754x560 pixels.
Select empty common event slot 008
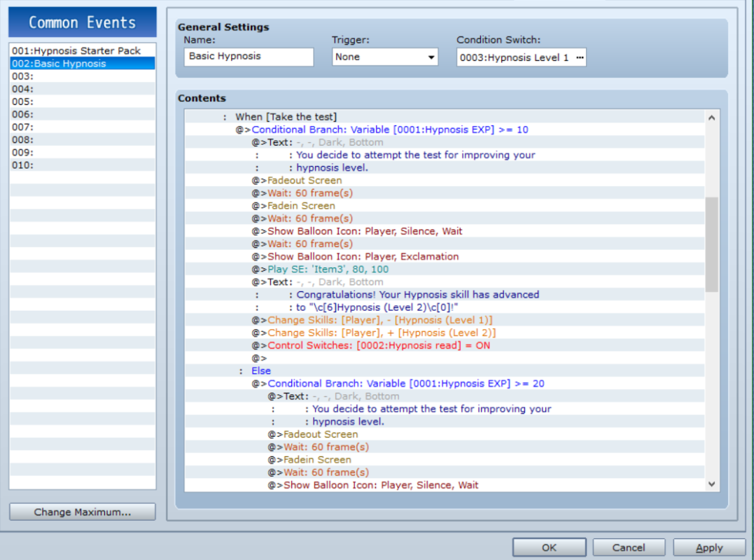[x=83, y=140]
